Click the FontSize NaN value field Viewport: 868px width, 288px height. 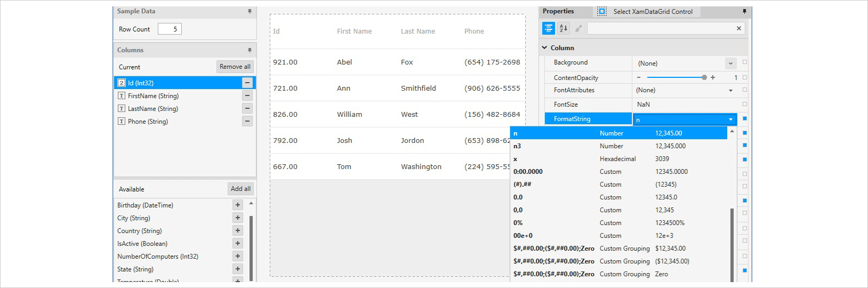point(685,105)
